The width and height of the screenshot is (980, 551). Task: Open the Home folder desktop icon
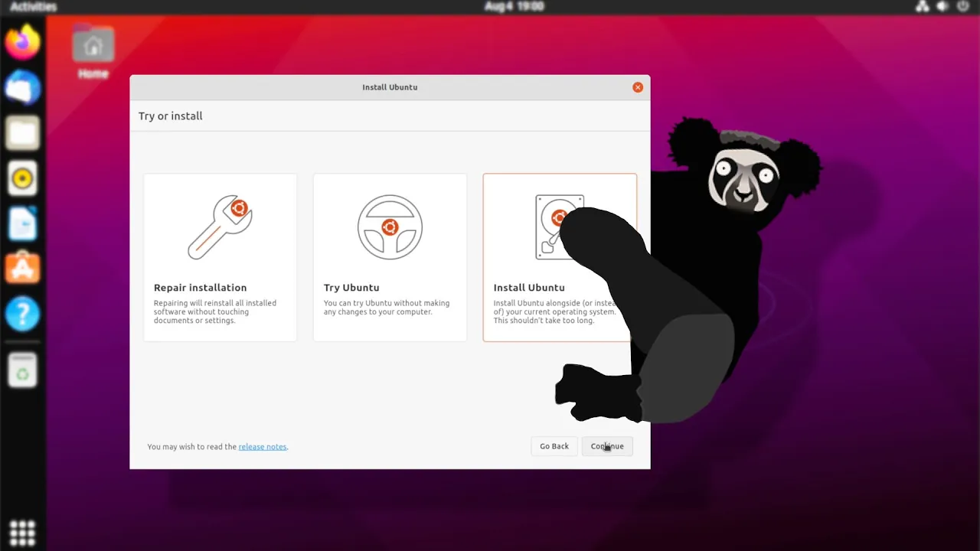93,54
